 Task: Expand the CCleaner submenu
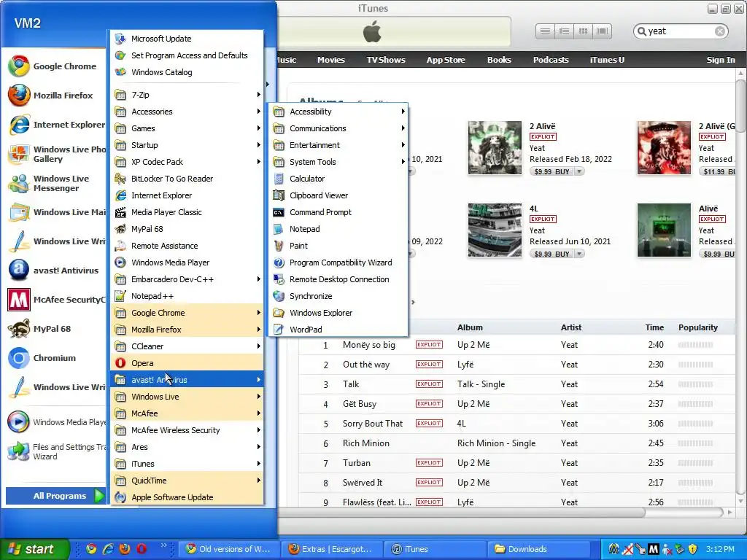coord(187,346)
